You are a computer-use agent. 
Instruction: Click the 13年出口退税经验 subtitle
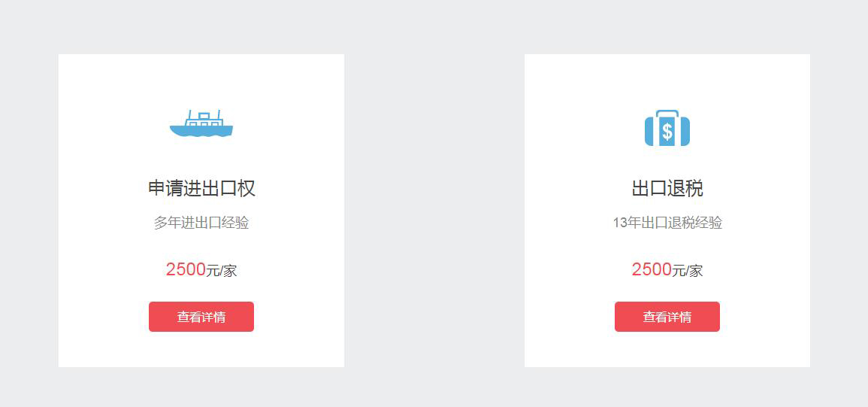point(667,223)
